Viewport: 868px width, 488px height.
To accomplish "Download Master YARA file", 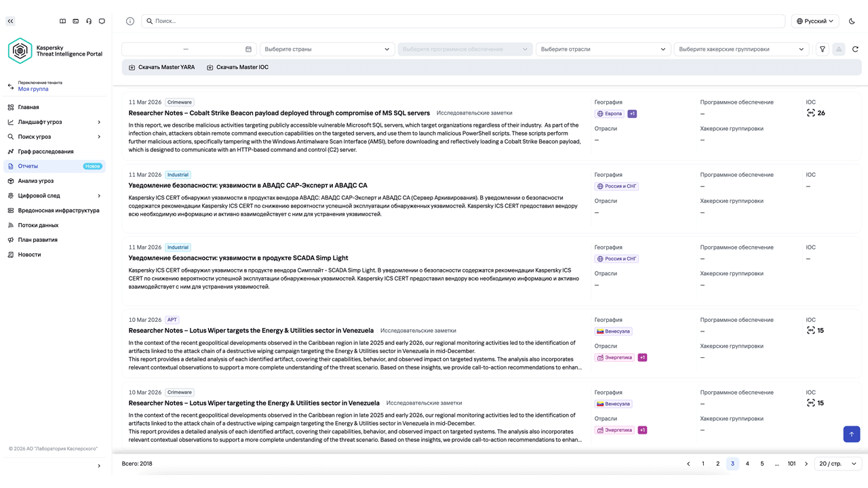I will pos(161,67).
